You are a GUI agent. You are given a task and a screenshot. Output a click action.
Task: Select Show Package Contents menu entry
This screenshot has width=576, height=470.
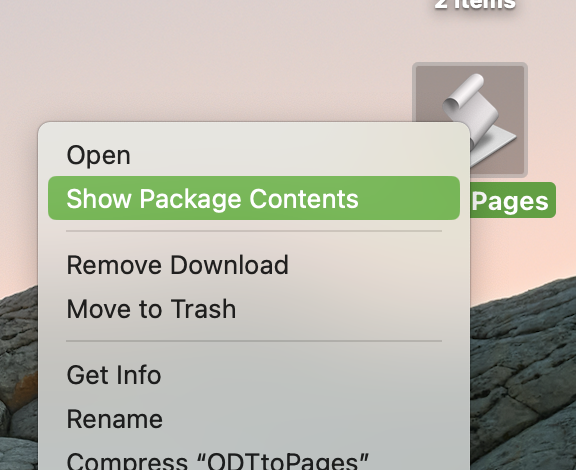coord(253,198)
